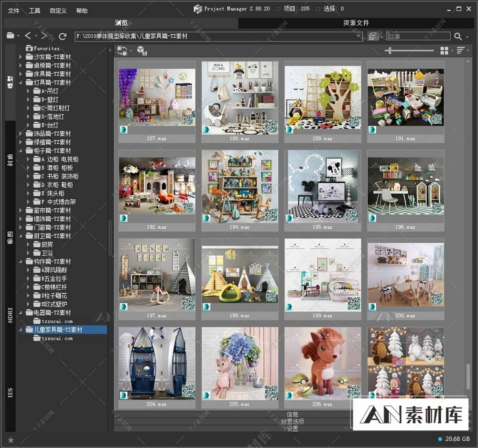Click the 3ds Max badge on 195.max thumbnail
Image resolution: width=478 pixels, height=448 pixels.
click(289, 218)
